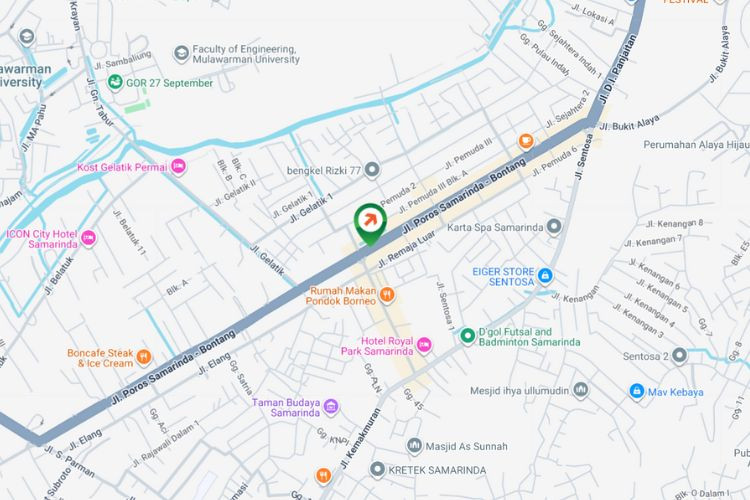Select the Taman Budaya Samarinda museum icon

pyautogui.click(x=331, y=407)
